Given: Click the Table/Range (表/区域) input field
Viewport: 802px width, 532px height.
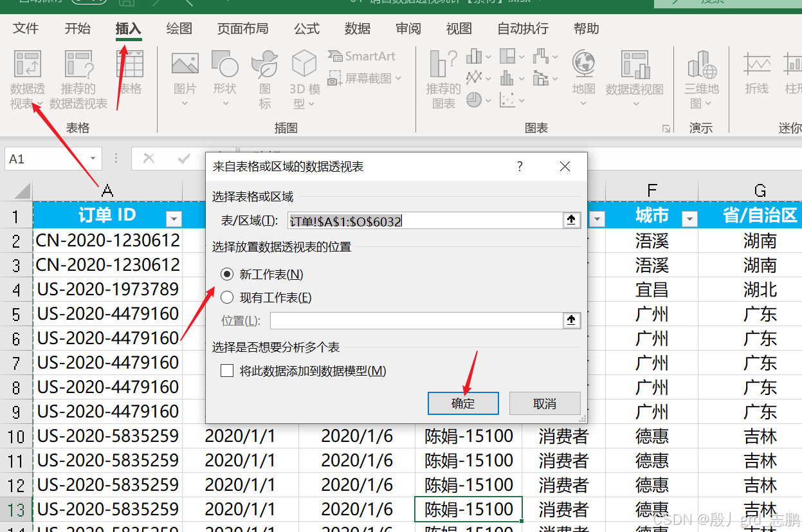Looking at the screenshot, I should tap(425, 221).
